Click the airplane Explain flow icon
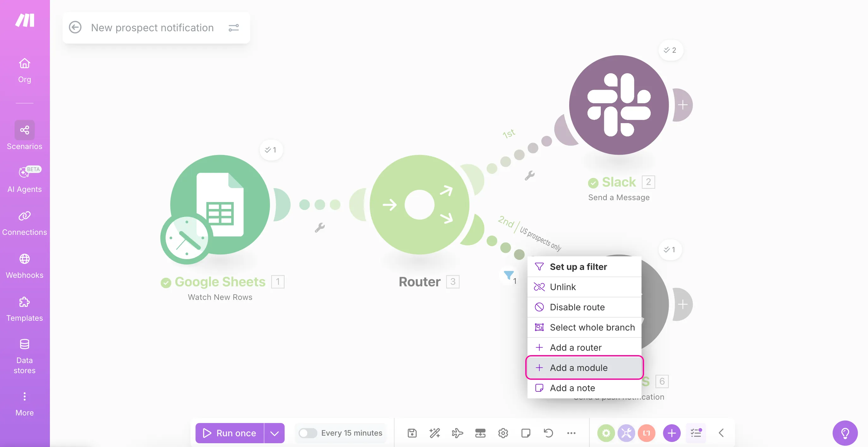The image size is (868, 447). click(x=457, y=433)
